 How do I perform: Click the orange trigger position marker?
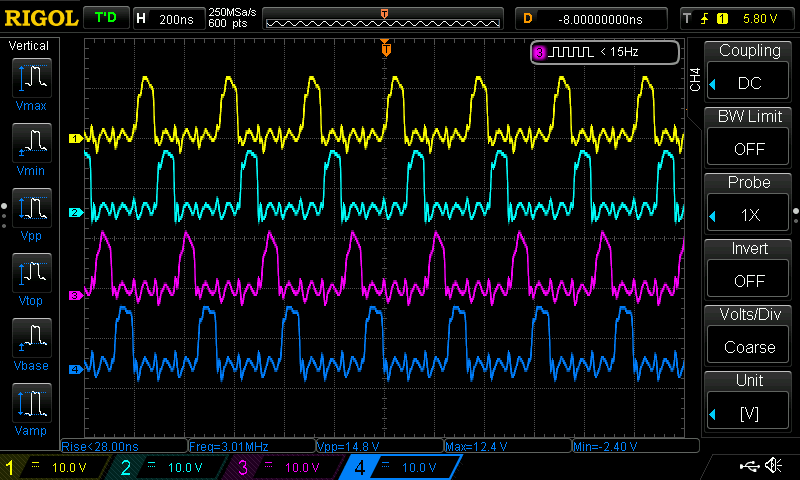385,47
